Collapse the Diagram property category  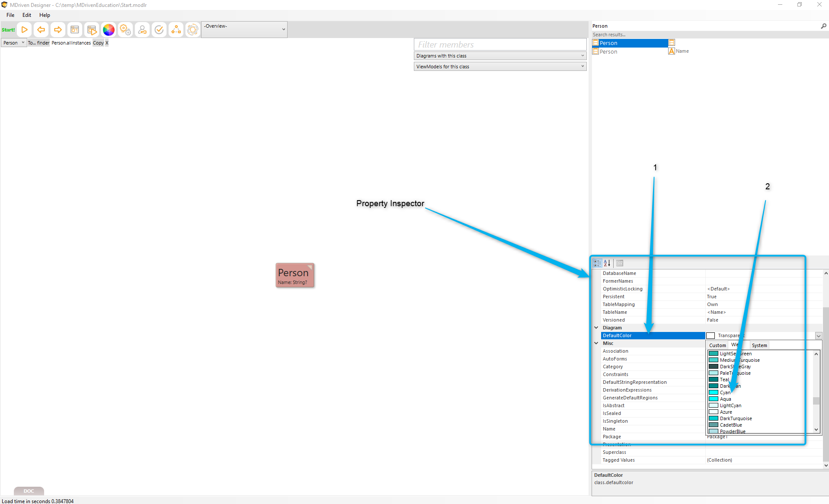click(x=596, y=328)
